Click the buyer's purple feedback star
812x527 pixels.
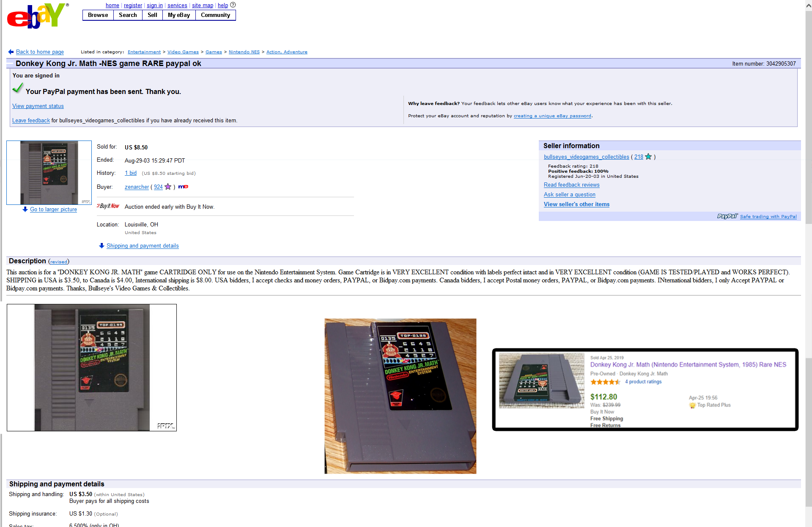click(168, 187)
